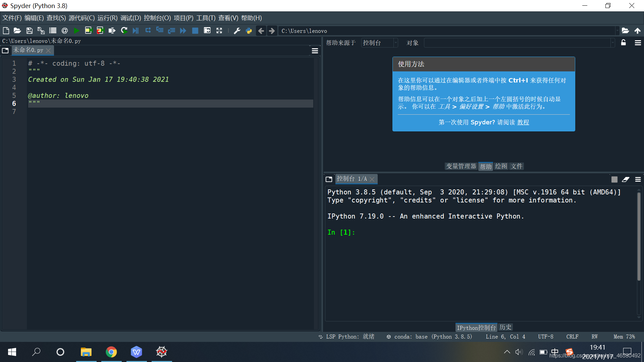This screenshot has width=644, height=362.
Task: Open editor pane hamburger options menu
Action: (315, 51)
